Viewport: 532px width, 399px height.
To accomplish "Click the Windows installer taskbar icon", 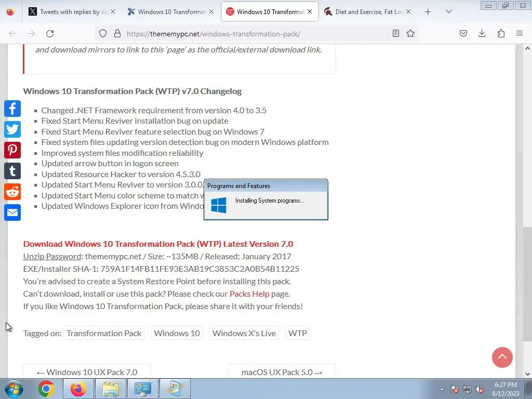I will click(x=175, y=389).
